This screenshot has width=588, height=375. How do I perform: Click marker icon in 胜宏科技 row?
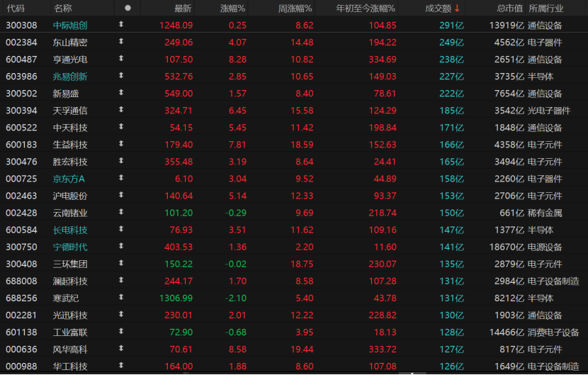tap(121, 161)
